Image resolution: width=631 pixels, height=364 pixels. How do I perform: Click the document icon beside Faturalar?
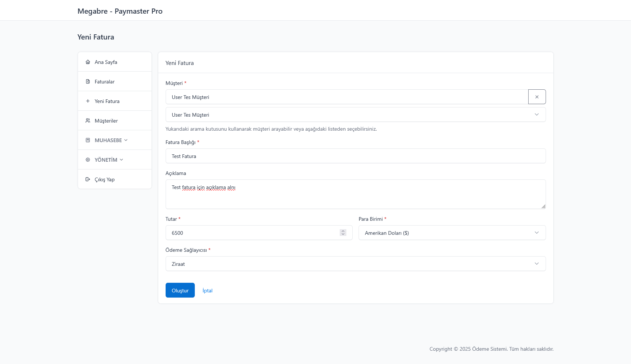click(88, 82)
